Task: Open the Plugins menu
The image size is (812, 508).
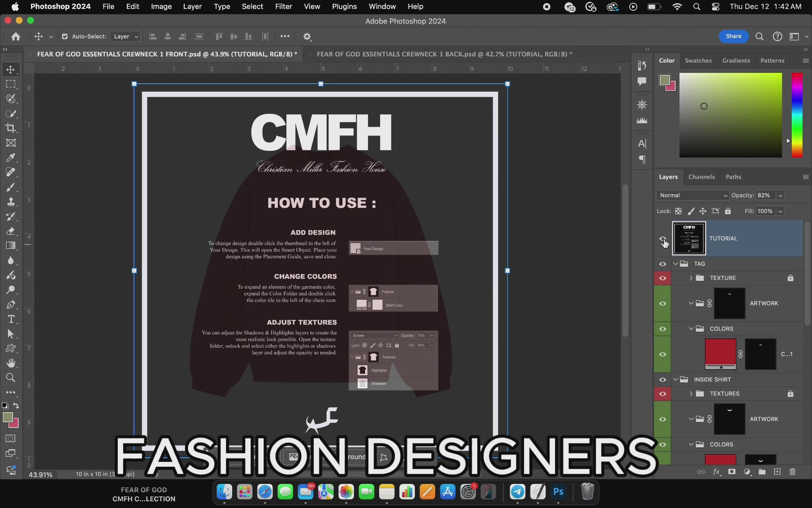Action: tap(344, 7)
